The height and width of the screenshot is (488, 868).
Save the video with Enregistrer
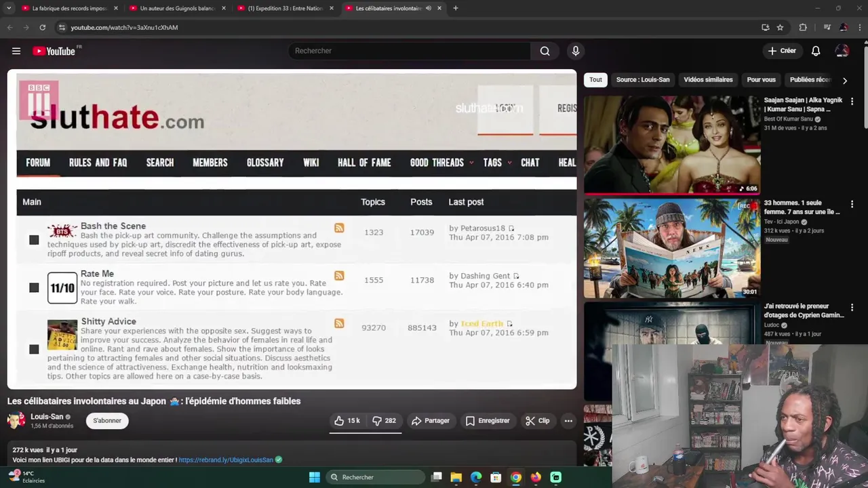tap(488, 421)
